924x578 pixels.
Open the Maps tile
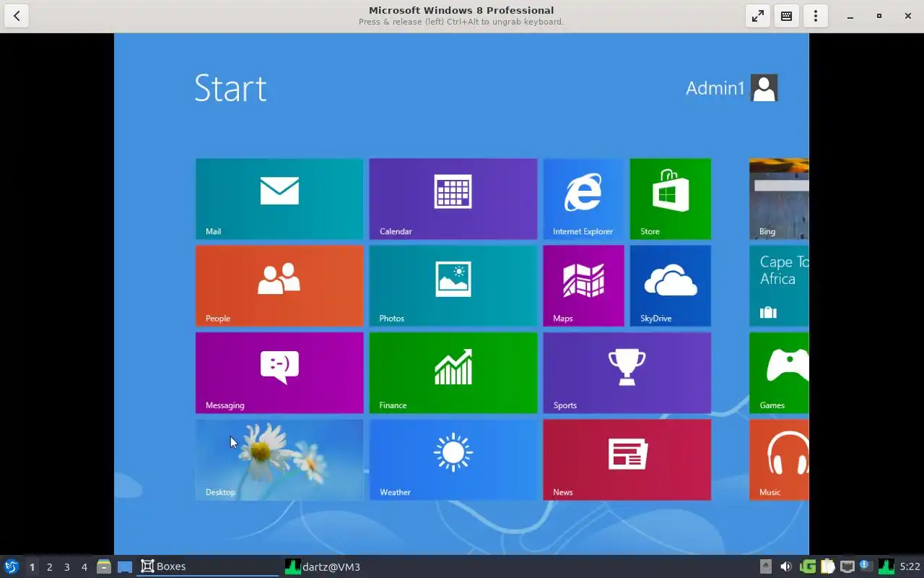tap(584, 286)
